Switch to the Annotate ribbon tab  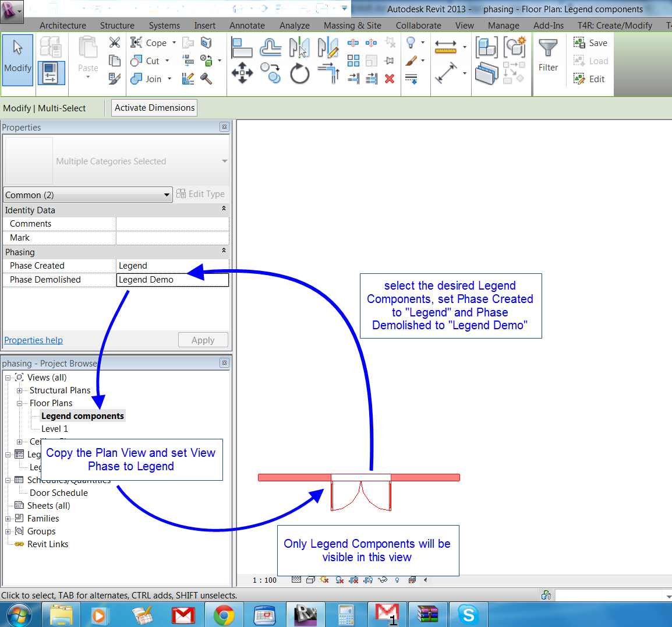click(247, 25)
